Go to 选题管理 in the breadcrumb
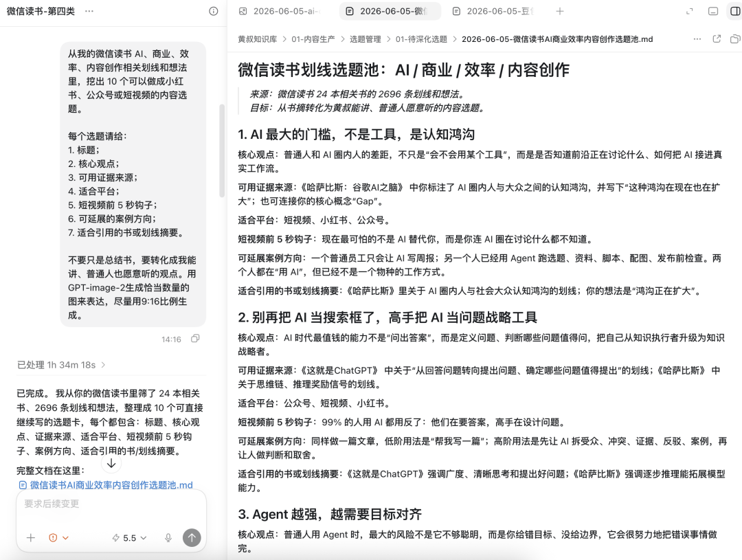 tap(365, 39)
